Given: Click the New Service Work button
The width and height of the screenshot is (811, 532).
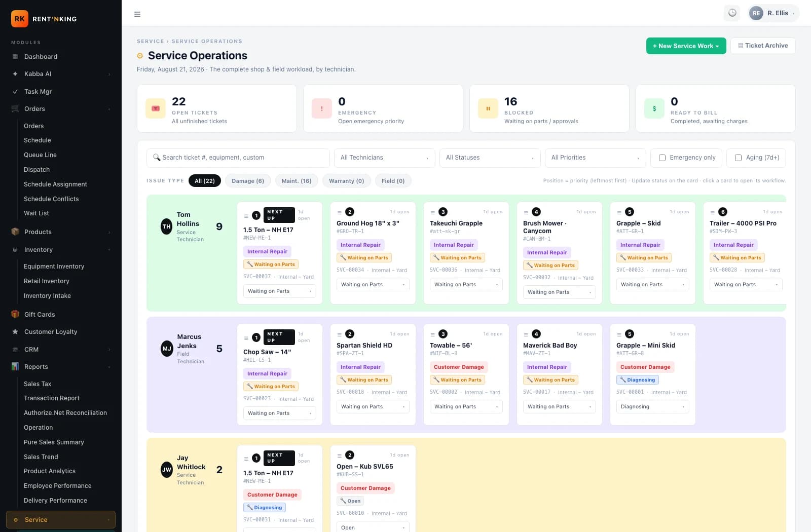Looking at the screenshot, I should (x=686, y=46).
